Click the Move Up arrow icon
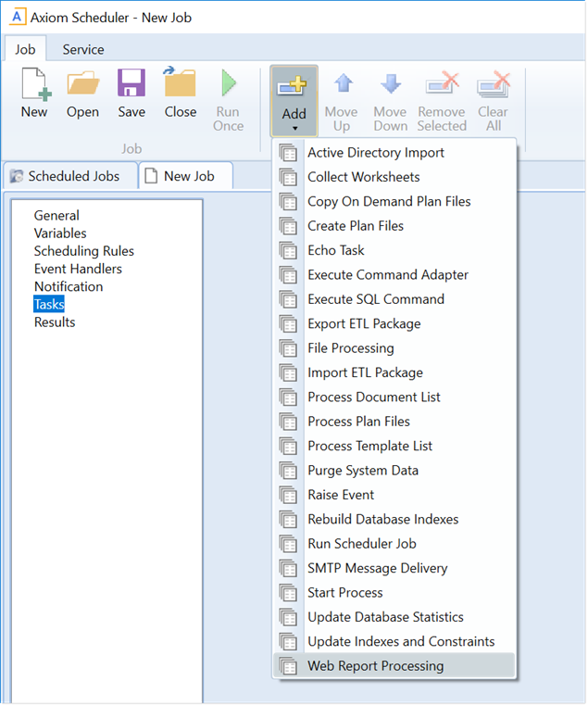Viewport: 588px width, 706px height. click(342, 85)
